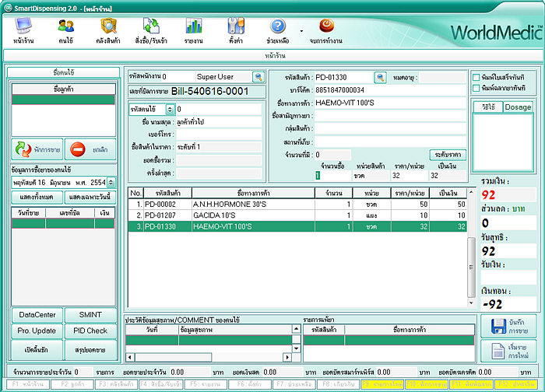Image resolution: width=545 pixels, height=392 pixels.
Task: Click the เริ่มรายการใหม่ new document button
Action: pos(508,351)
